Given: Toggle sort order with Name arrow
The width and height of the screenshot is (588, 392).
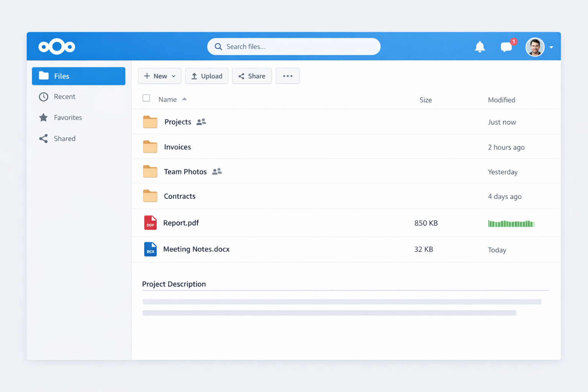Looking at the screenshot, I should tap(185, 99).
